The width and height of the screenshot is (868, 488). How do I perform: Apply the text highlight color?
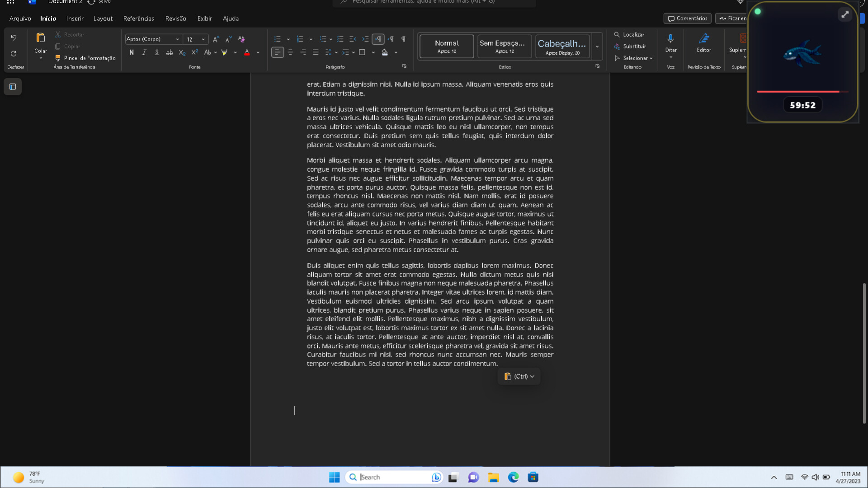pyautogui.click(x=224, y=52)
